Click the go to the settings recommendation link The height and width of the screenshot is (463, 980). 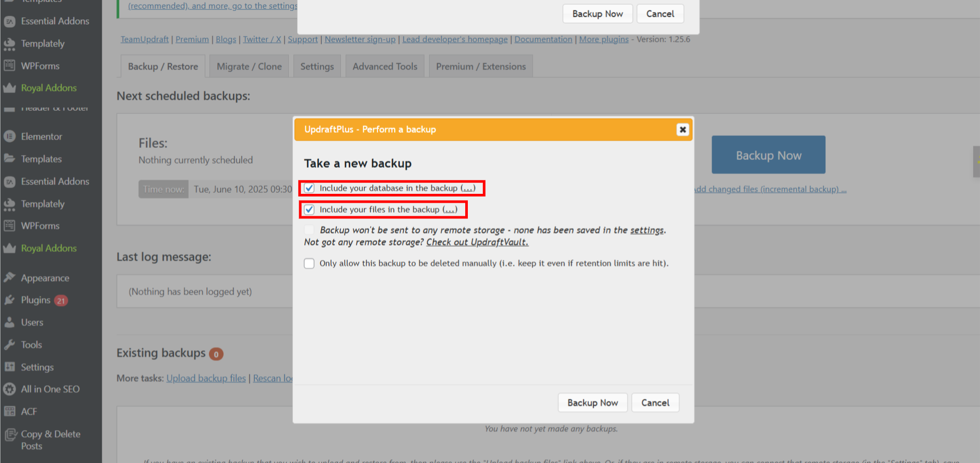(x=212, y=6)
